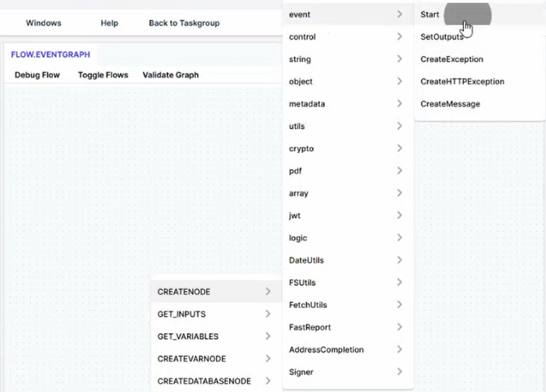Expand the AddressCompletion category
This screenshot has width=546, height=392.
coord(348,349)
